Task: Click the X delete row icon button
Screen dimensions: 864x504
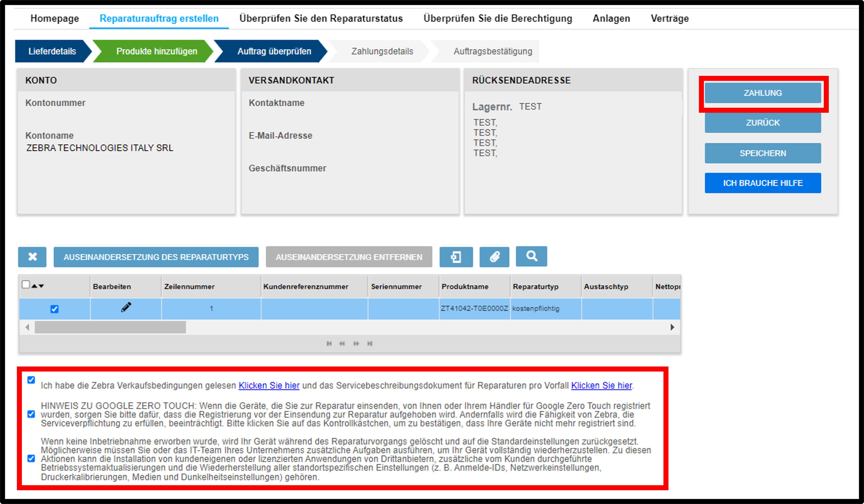Action: (32, 257)
